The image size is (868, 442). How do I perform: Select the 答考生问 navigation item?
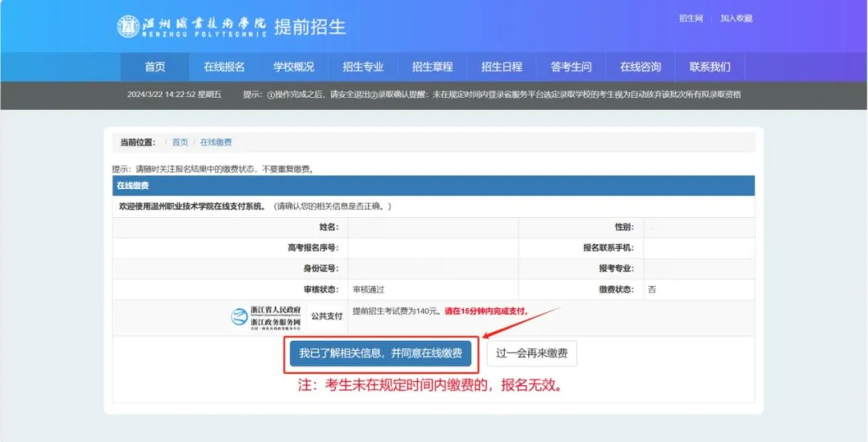tap(571, 67)
